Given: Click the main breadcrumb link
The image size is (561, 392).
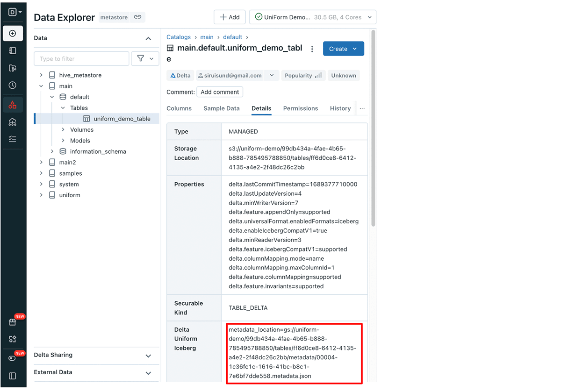Looking at the screenshot, I should tap(207, 37).
